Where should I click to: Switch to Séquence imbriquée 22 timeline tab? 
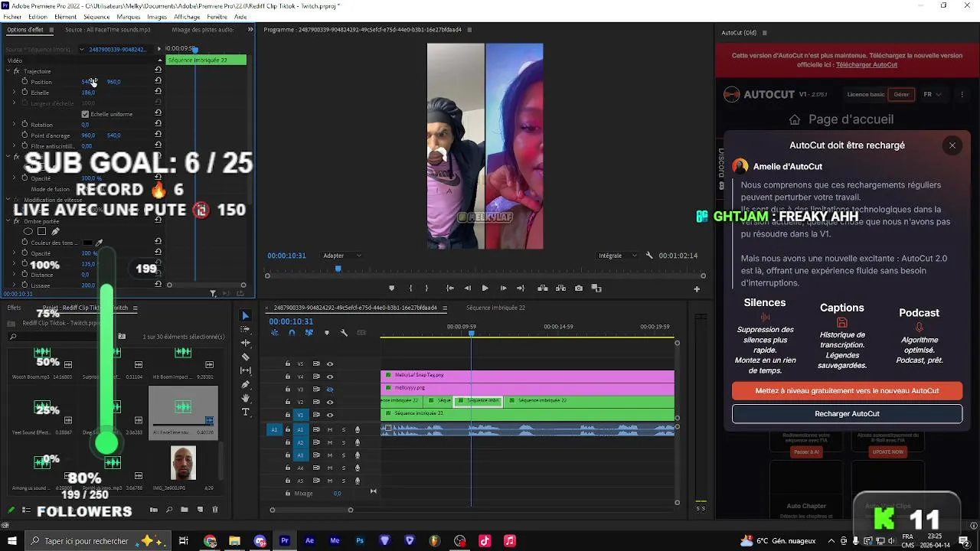point(495,308)
